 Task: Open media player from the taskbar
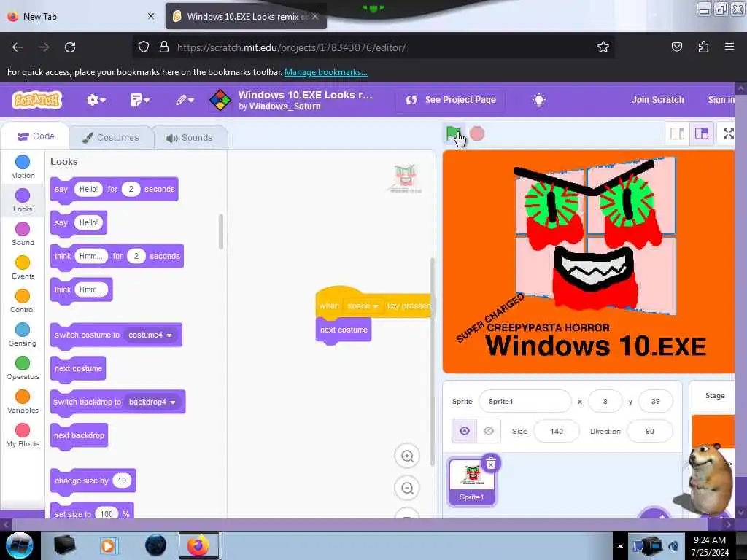108,545
